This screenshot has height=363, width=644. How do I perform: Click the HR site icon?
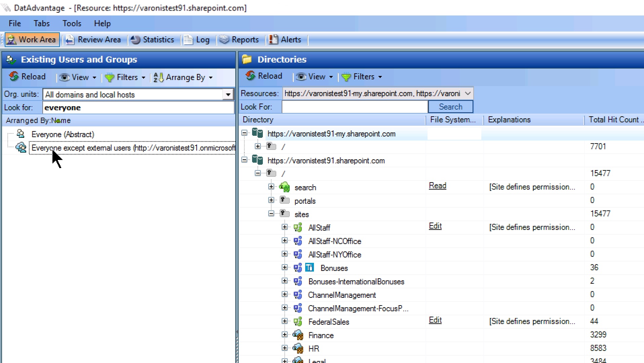coord(298,348)
